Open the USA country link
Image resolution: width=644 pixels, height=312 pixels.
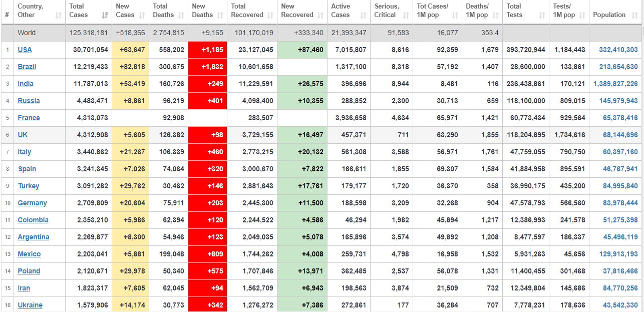point(25,50)
